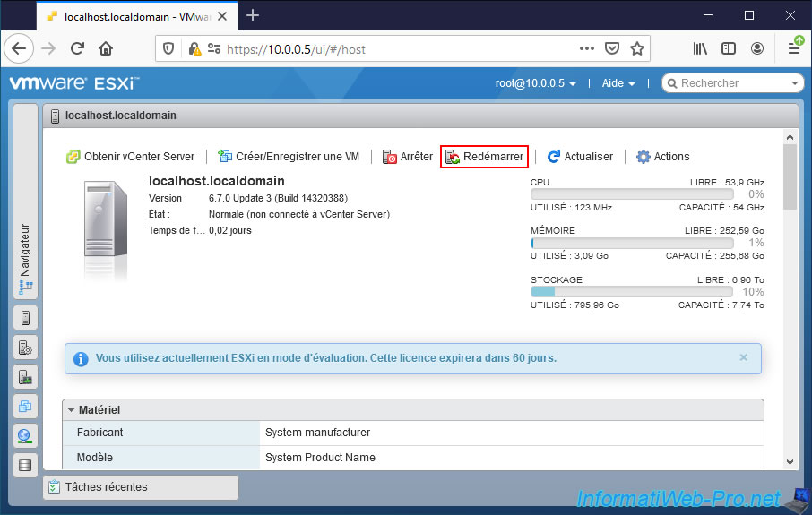
Task: Open the Host icon in navigator sidebar
Action: (25, 317)
